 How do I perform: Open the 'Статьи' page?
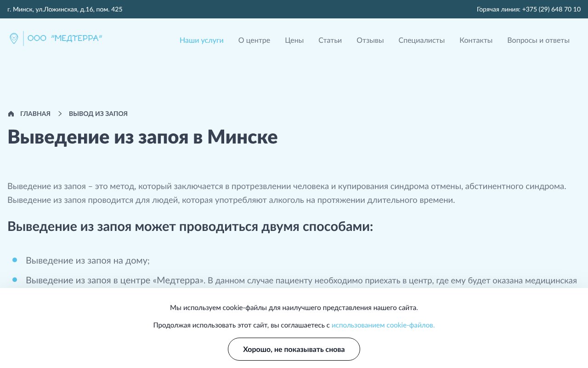coord(330,40)
